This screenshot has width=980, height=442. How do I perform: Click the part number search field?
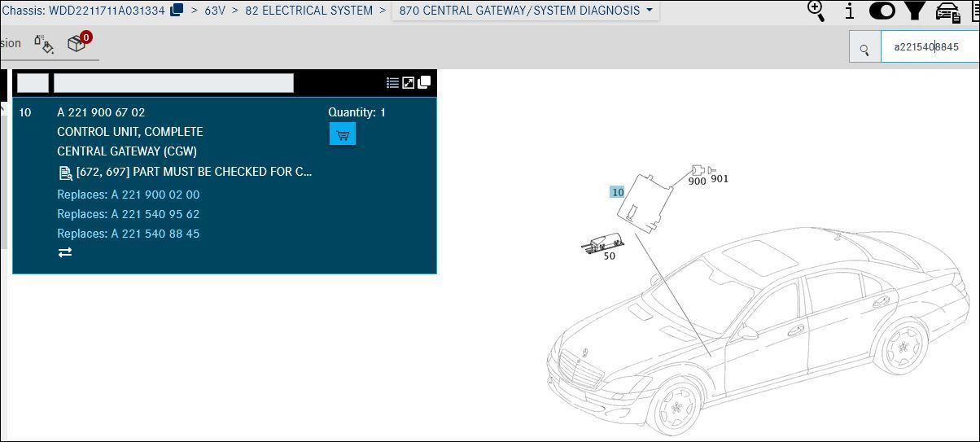(x=930, y=47)
